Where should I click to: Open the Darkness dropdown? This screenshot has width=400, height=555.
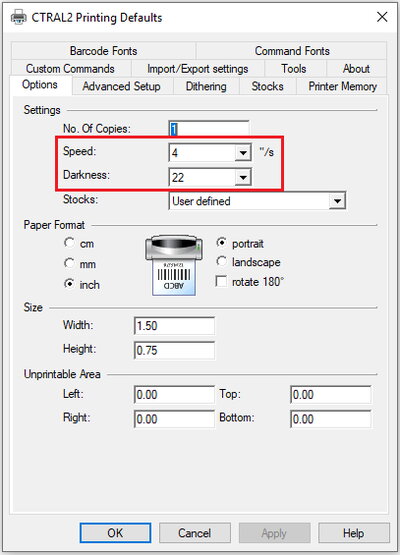click(243, 177)
